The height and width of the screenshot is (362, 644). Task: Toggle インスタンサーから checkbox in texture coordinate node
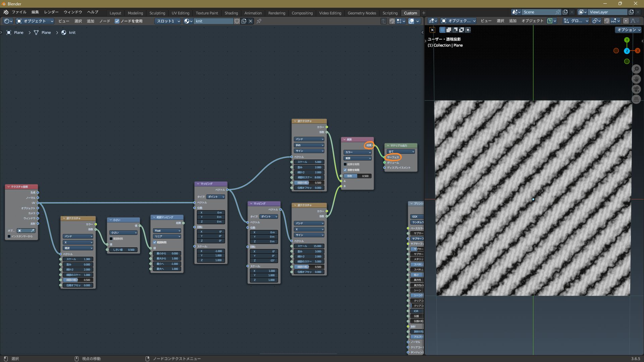(9, 236)
